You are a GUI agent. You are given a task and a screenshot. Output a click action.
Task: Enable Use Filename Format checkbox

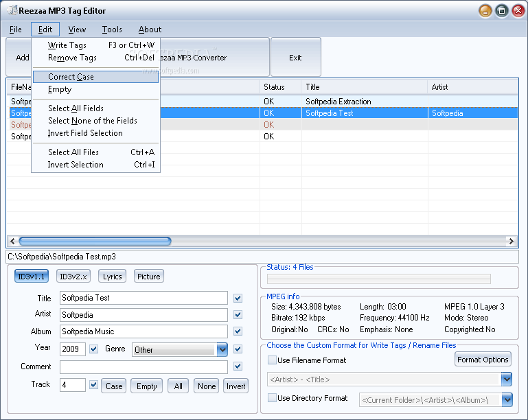pyautogui.click(x=272, y=360)
